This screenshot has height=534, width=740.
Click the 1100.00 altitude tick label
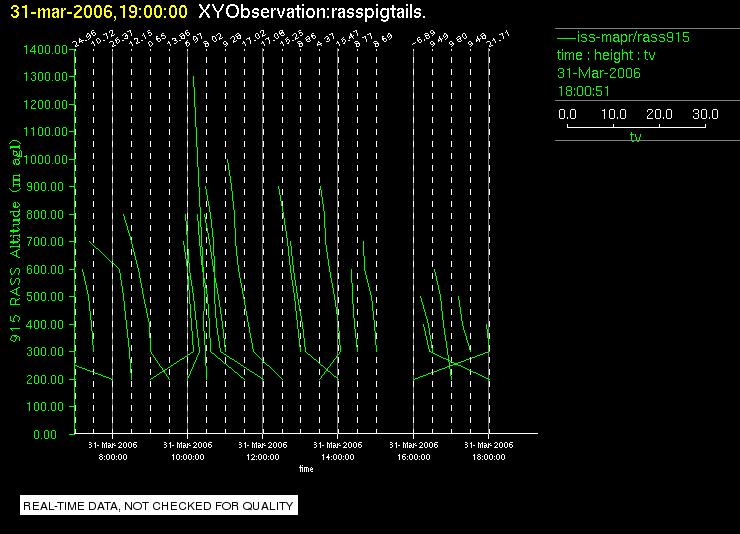[x=45, y=132]
